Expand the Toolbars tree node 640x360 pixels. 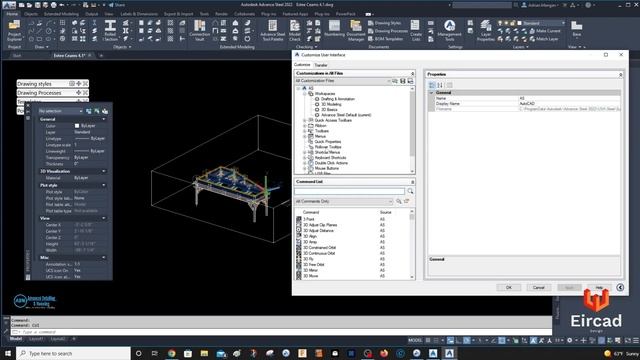tap(305, 131)
